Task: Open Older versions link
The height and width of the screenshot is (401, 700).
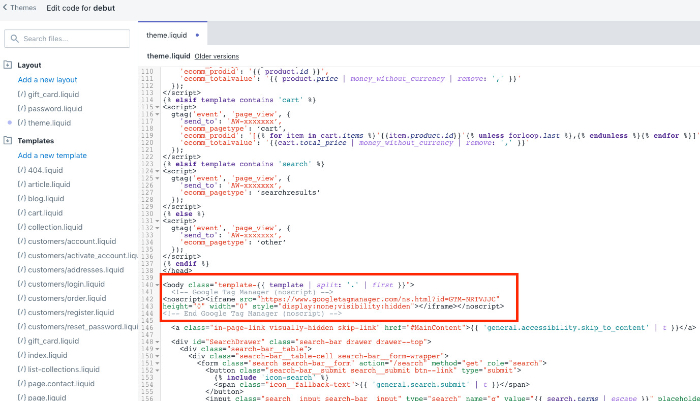Action: coord(217,56)
